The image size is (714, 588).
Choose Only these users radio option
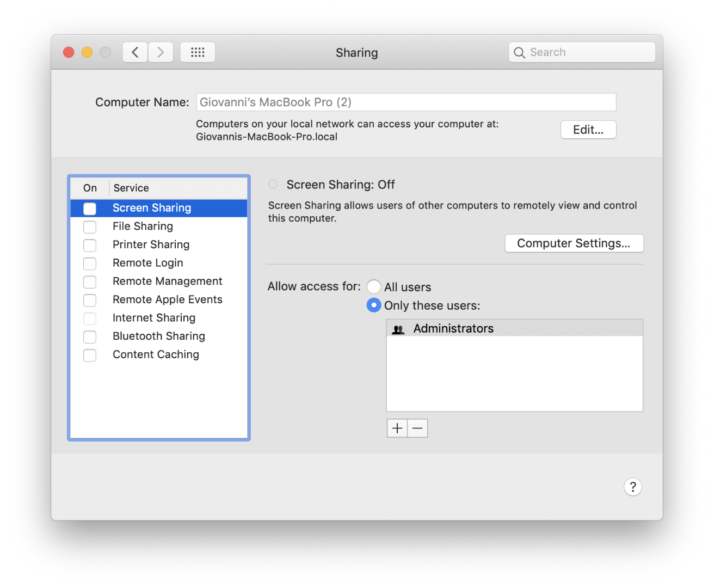coord(374,305)
